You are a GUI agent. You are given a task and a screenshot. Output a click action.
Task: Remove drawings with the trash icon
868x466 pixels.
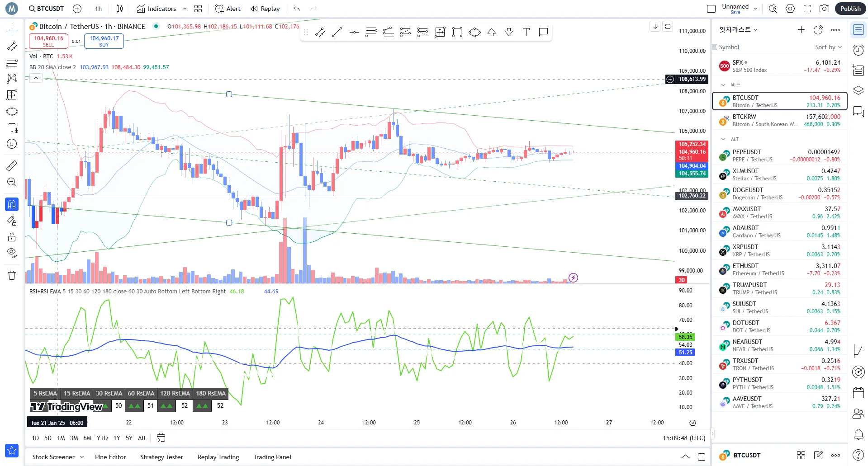click(x=12, y=275)
